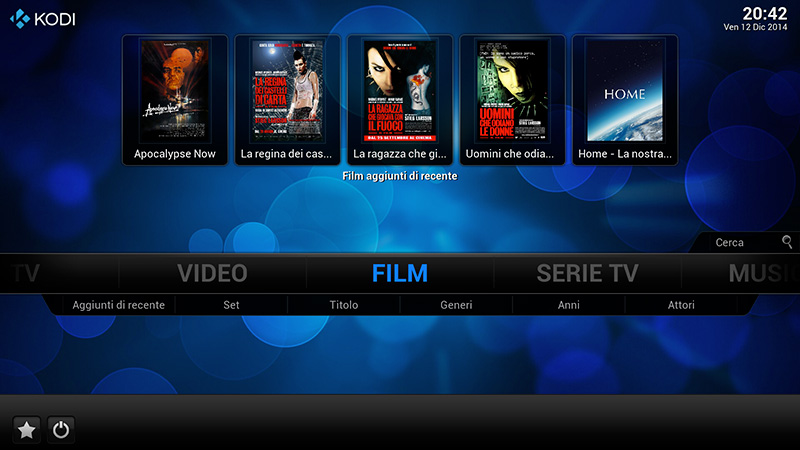Click the Kodi logo icon
This screenshot has width=800, height=450.
pos(20,19)
